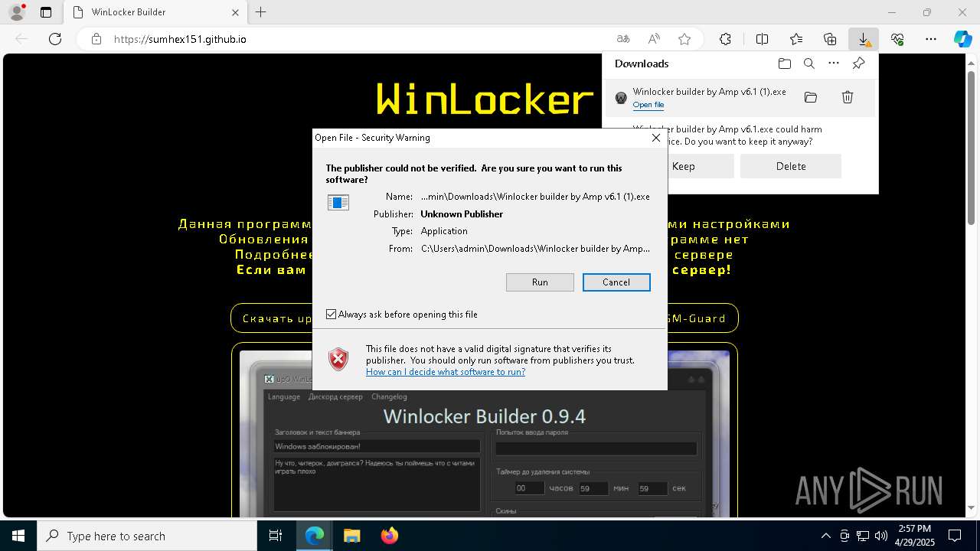This screenshot has height=551, width=980.
Task: Open Downloads folder icon in panel header
Action: [x=784, y=64]
